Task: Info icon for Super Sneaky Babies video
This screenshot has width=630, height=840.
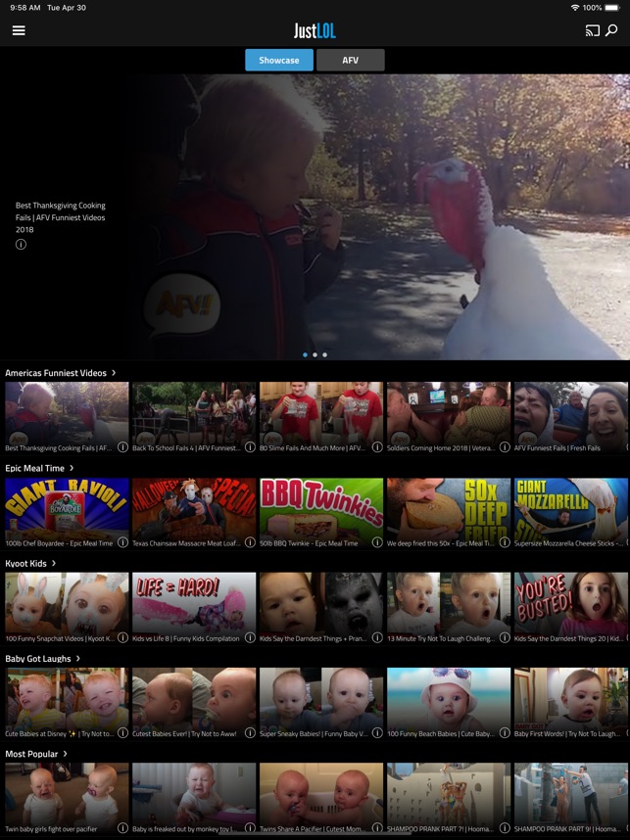Action: (377, 733)
